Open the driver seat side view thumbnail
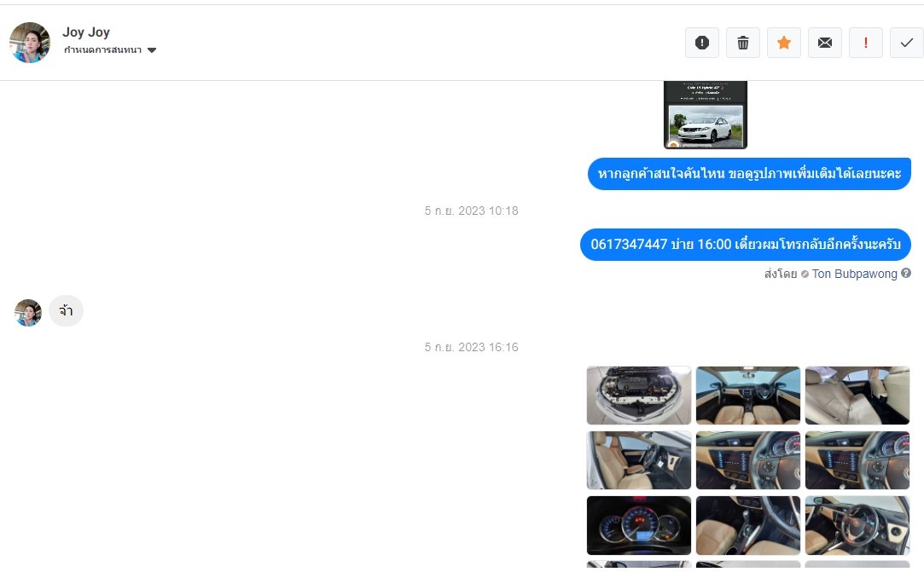Image resolution: width=924 pixels, height=572 pixels. (639, 460)
